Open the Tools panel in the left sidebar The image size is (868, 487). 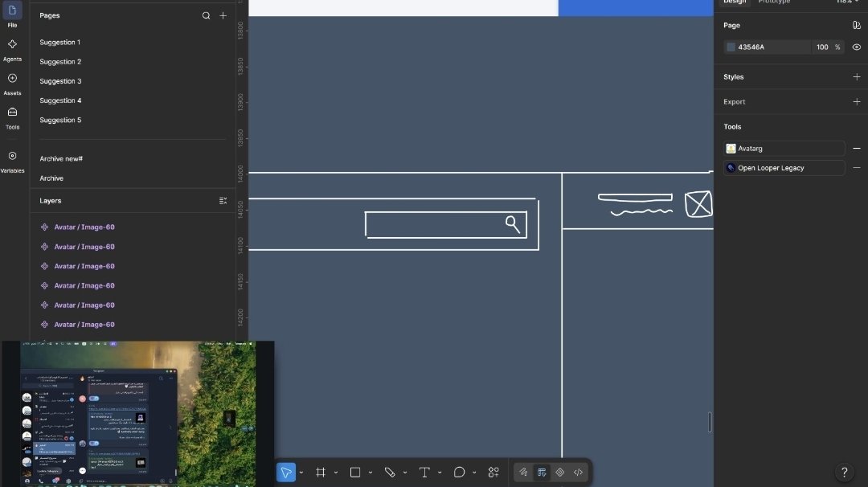tap(12, 118)
